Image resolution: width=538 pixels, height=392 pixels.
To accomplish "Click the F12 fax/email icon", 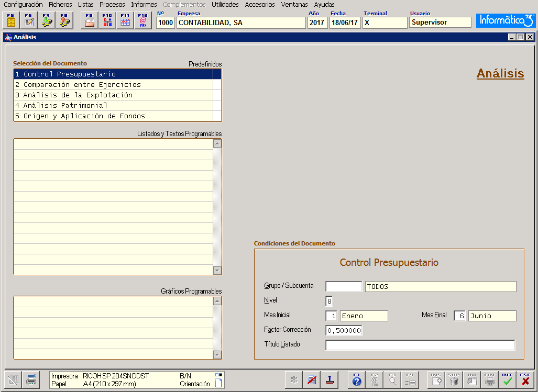I will coord(143,20).
